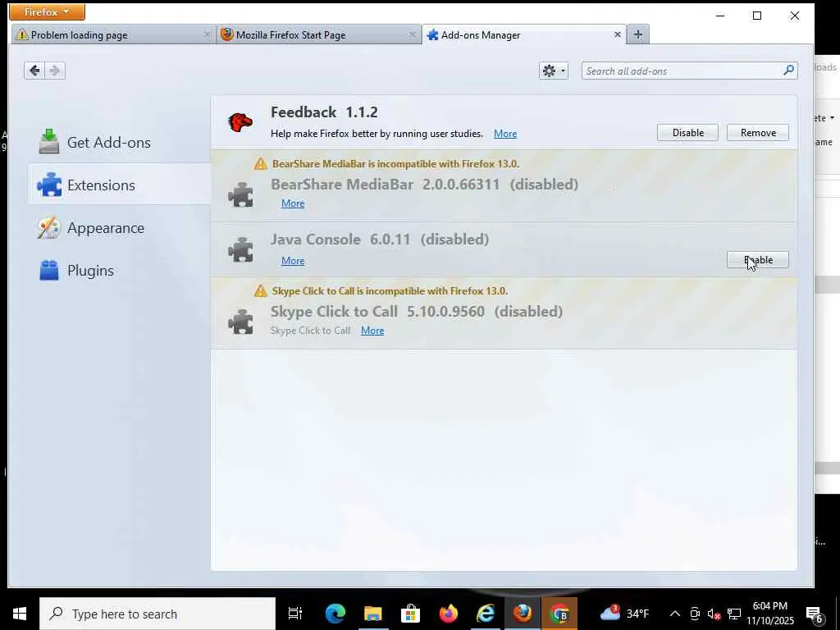Open the notification center icon
Image resolution: width=840 pixels, height=630 pixels.
coord(815,614)
